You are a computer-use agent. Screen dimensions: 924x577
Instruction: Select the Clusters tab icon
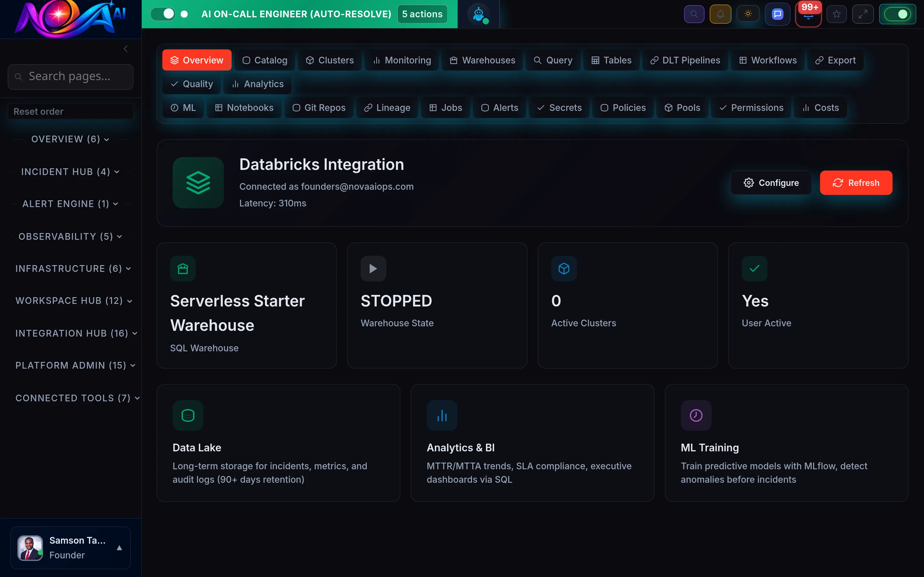[x=310, y=60]
